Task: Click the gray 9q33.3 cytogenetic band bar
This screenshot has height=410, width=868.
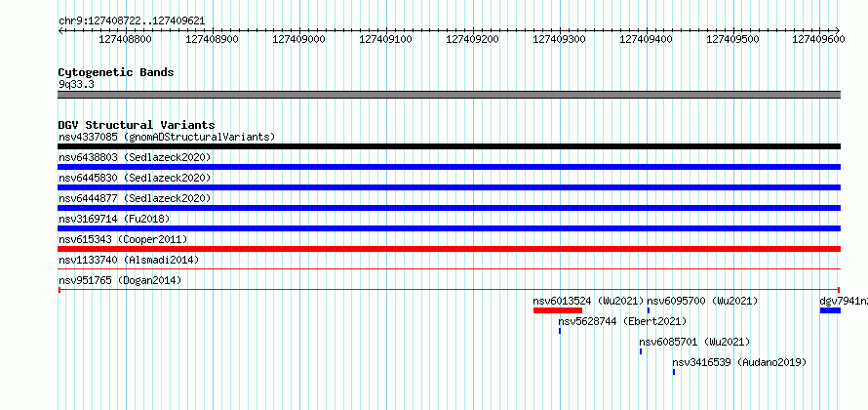Action: [x=450, y=95]
